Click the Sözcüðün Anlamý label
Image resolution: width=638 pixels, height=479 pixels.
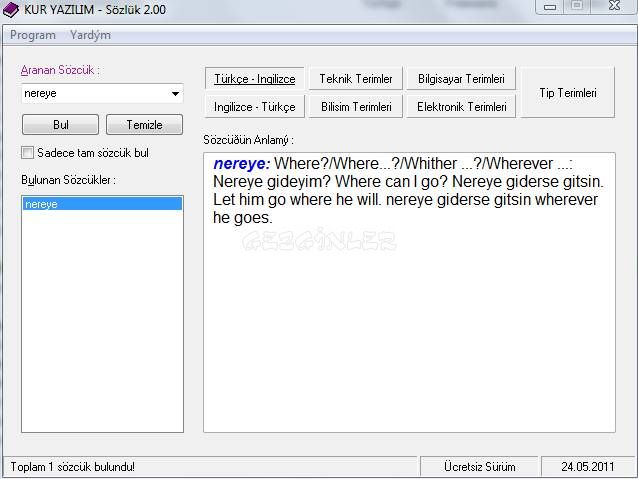click(248, 140)
